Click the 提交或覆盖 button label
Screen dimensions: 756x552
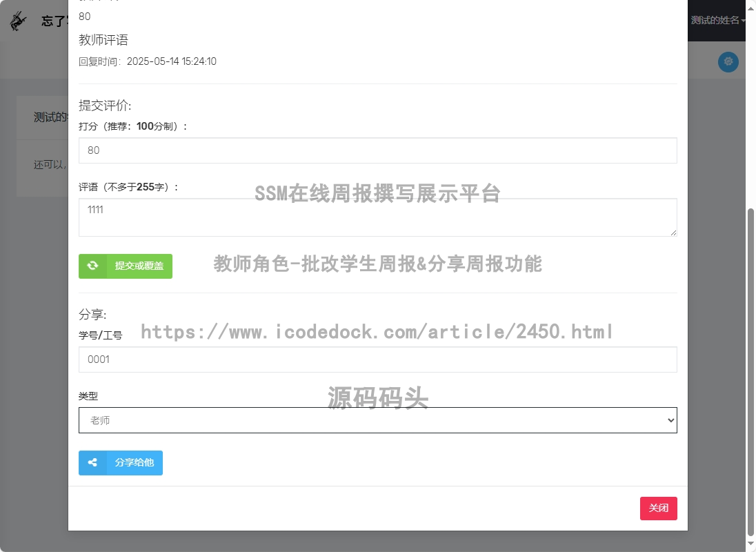tap(139, 266)
